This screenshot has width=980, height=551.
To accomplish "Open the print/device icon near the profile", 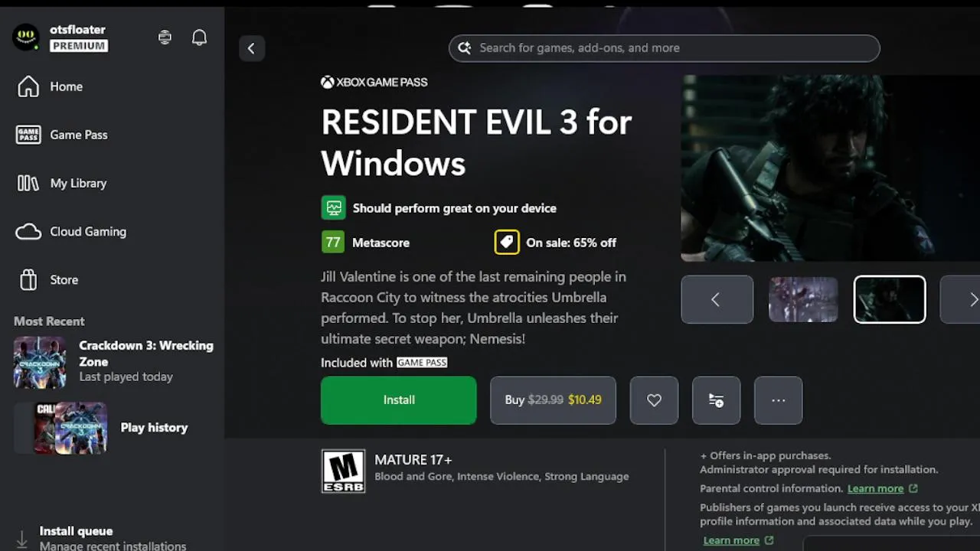I will 165,37.
